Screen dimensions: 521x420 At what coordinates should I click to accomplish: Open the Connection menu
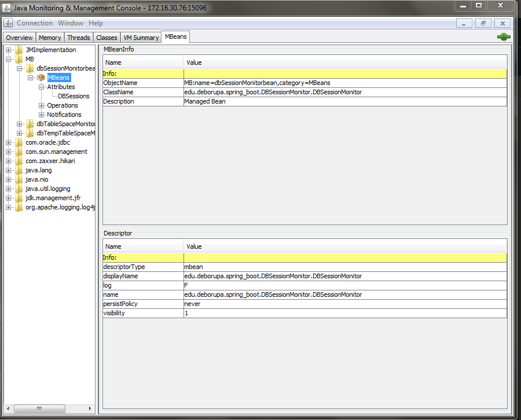pyautogui.click(x=34, y=23)
